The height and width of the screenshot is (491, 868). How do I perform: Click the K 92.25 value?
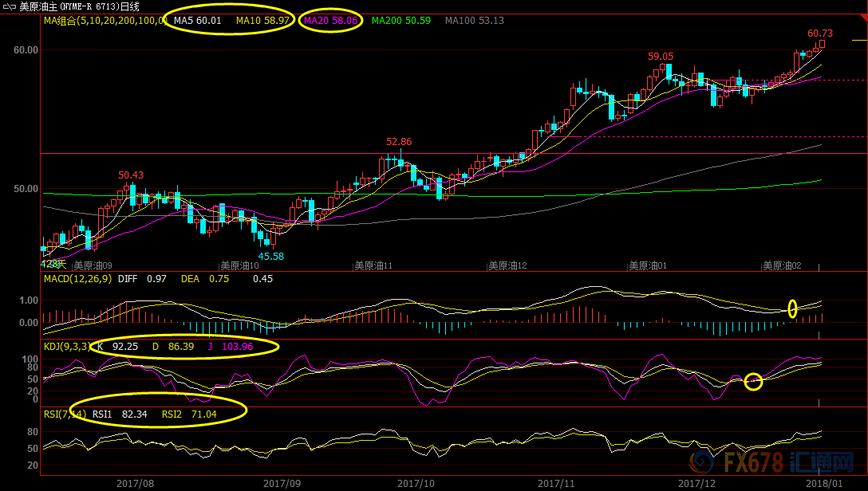[118, 347]
